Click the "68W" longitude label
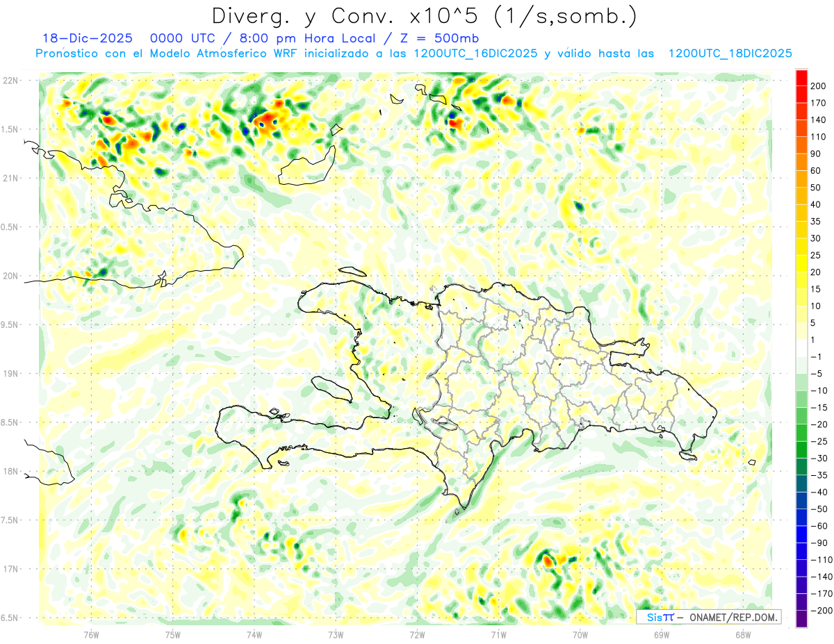This screenshot has height=644, width=834. tap(742, 634)
